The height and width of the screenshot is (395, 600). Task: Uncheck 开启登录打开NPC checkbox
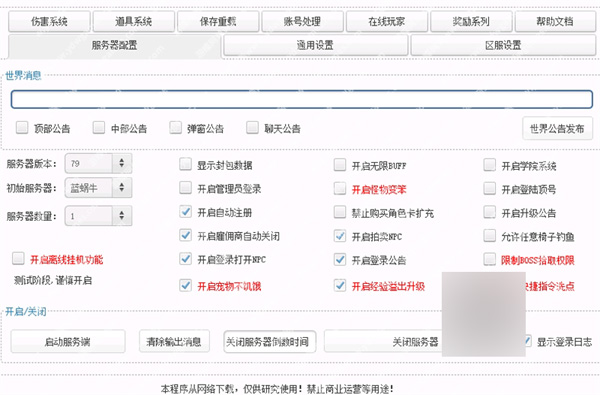186,259
